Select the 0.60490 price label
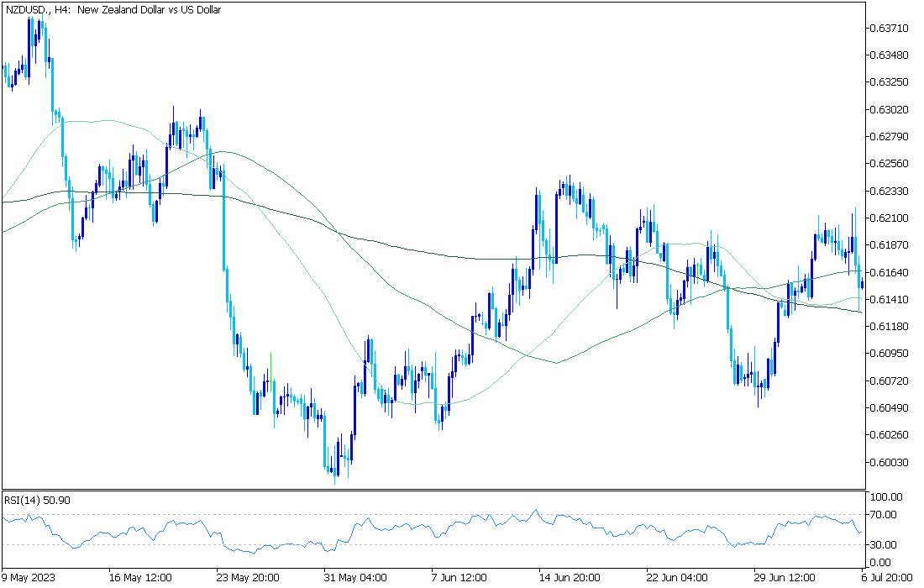The width and height of the screenshot is (924, 588). pyautogui.click(x=890, y=407)
